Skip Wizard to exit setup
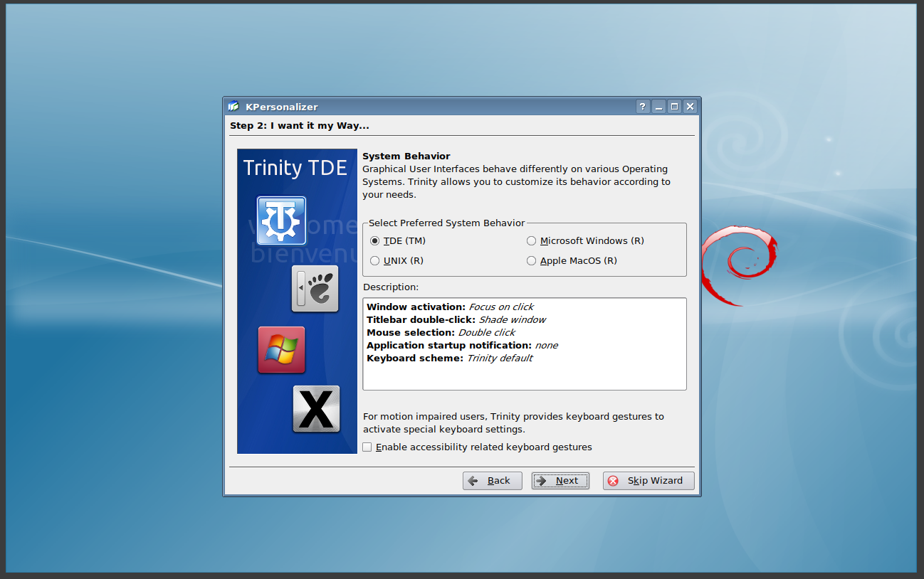 648,481
